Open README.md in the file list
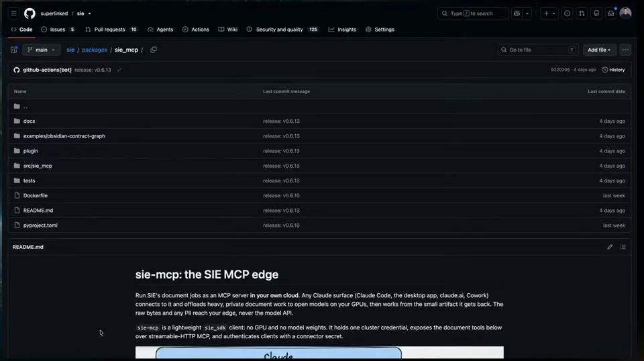Image resolution: width=644 pixels, height=361 pixels. pyautogui.click(x=38, y=210)
